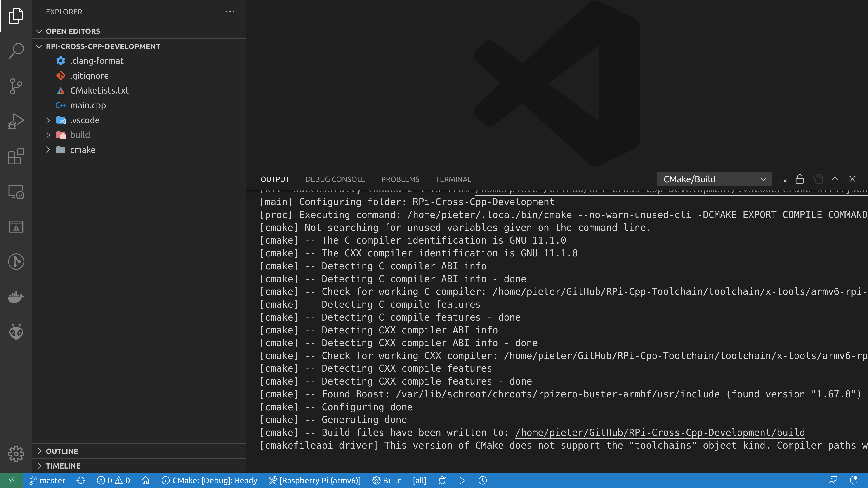Click the 'Generating done' output line

tap(334, 420)
